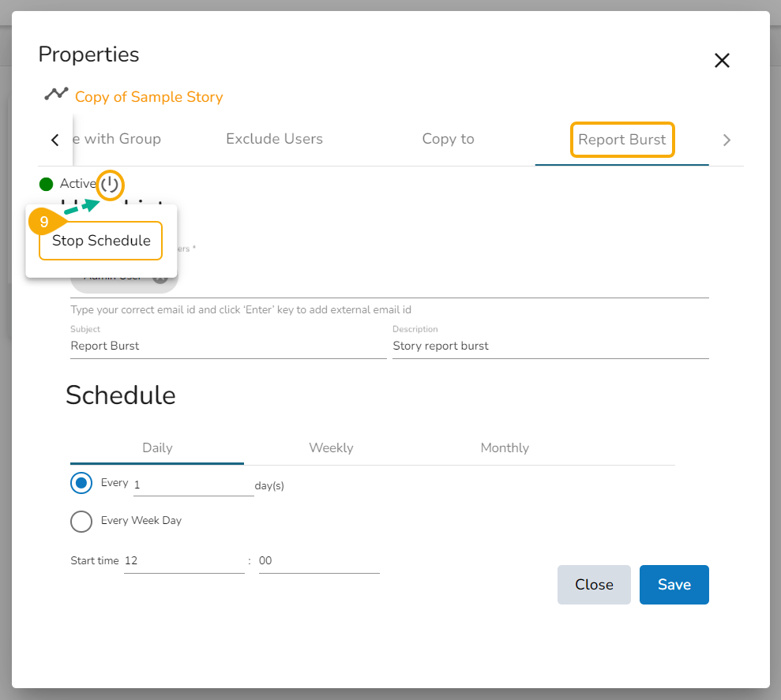The image size is (781, 700).
Task: Click the Copy of Sample Story title
Action: pos(148,97)
